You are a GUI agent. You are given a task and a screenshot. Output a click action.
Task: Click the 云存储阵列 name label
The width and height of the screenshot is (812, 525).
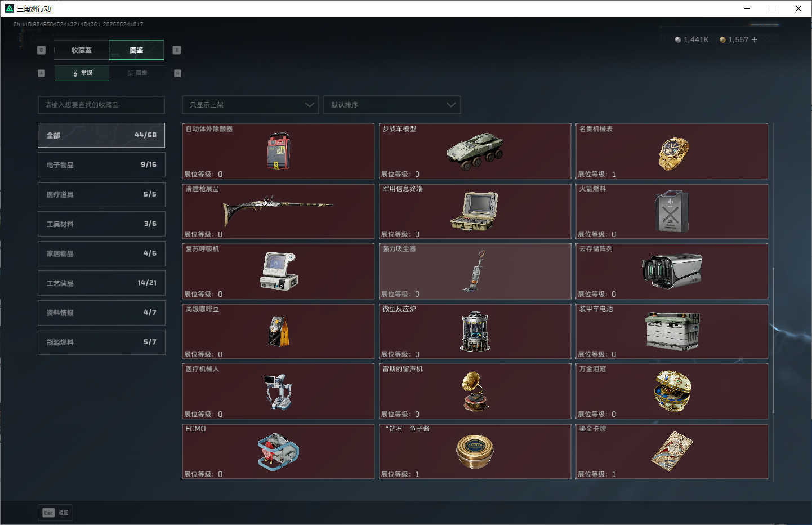click(x=596, y=248)
